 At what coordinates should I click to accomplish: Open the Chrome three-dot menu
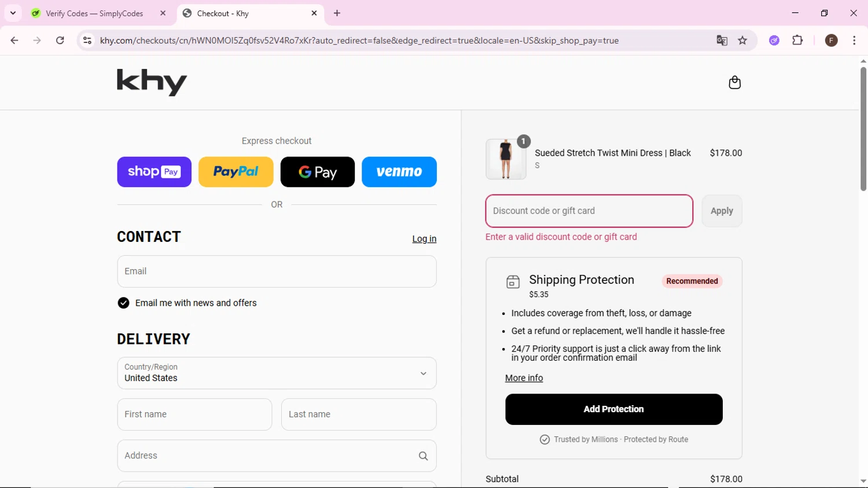[x=854, y=41]
